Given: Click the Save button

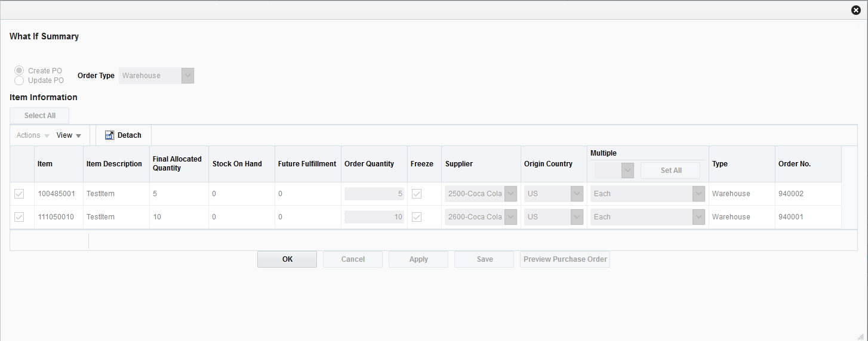Looking at the screenshot, I should (x=485, y=259).
